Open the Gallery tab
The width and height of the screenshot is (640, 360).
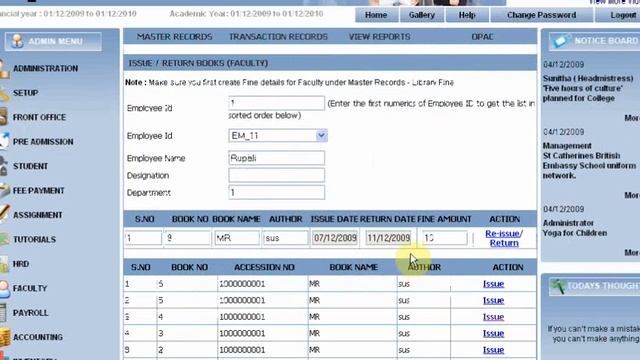422,15
